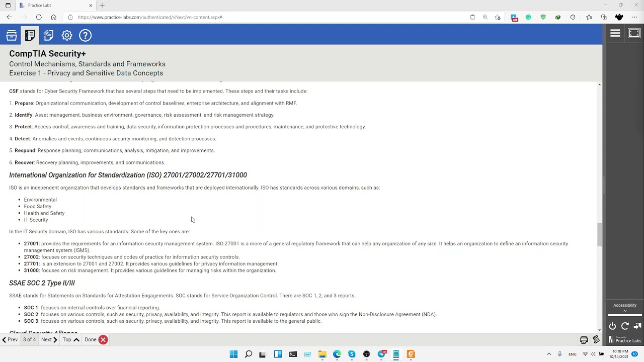This screenshot has height=362, width=644.
Task: Click the SSAE SOC 2 Type II/III heading
Action: click(42, 283)
